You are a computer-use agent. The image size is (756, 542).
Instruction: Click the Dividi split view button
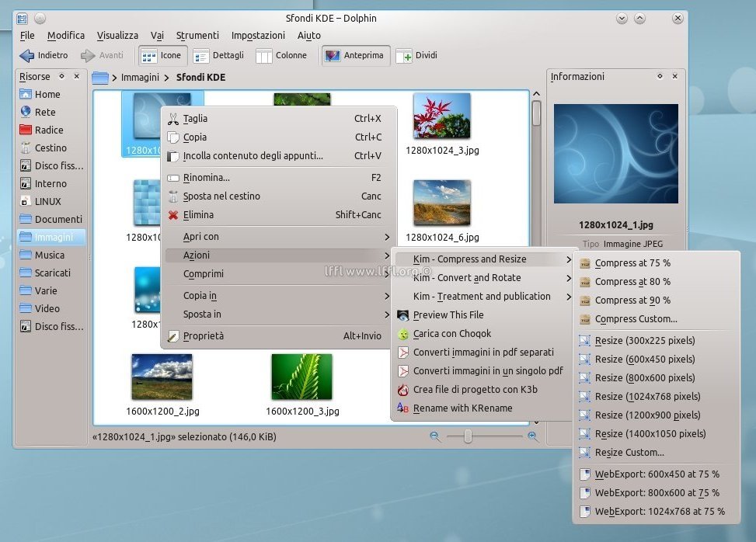pyautogui.click(x=416, y=56)
